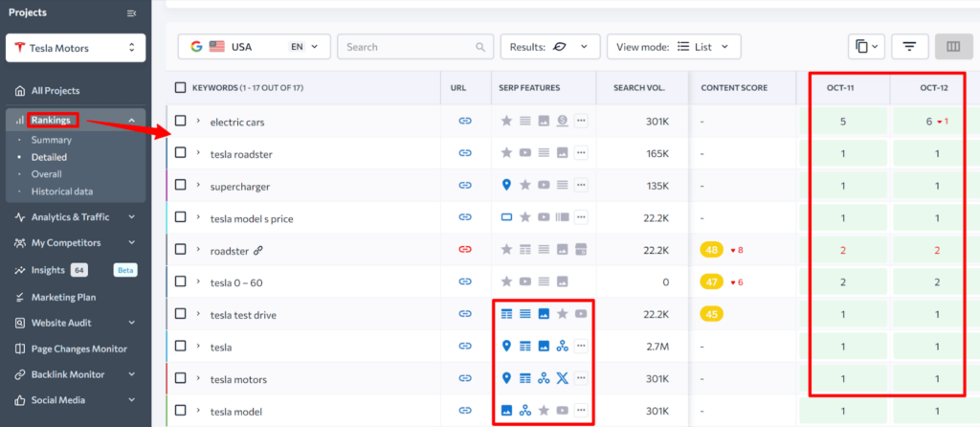Screen dimensions: 980x427
Task: Check the tesla 0 – 60 checkbox
Action: pos(181,281)
